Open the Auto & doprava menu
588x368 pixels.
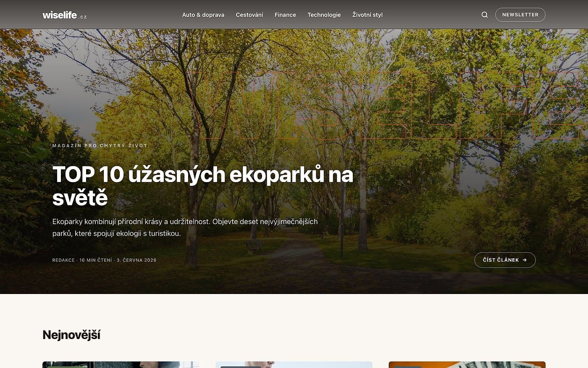tap(203, 15)
